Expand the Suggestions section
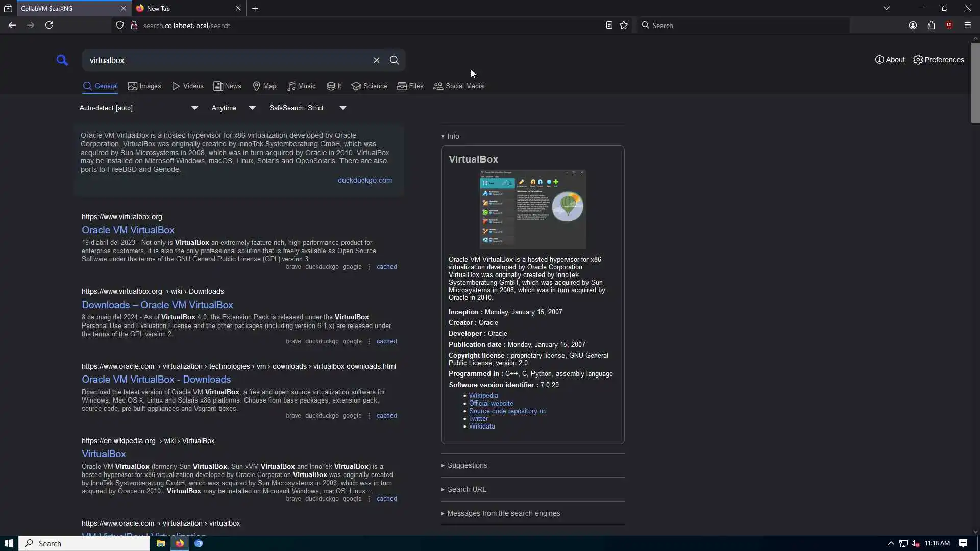Image resolution: width=980 pixels, height=551 pixels. pyautogui.click(x=467, y=465)
